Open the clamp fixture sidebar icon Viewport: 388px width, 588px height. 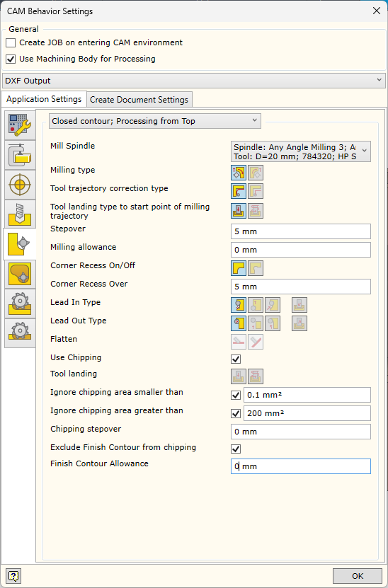point(20,155)
